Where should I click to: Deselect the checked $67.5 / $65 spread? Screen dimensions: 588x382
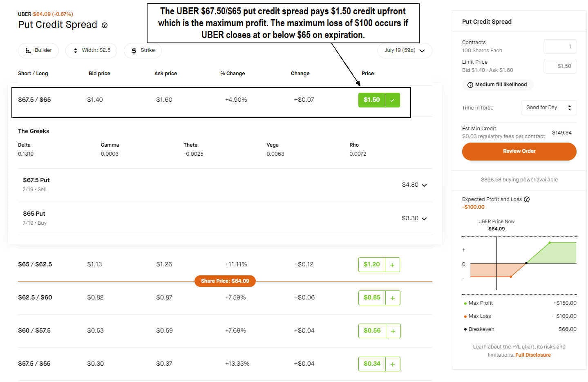[392, 100]
